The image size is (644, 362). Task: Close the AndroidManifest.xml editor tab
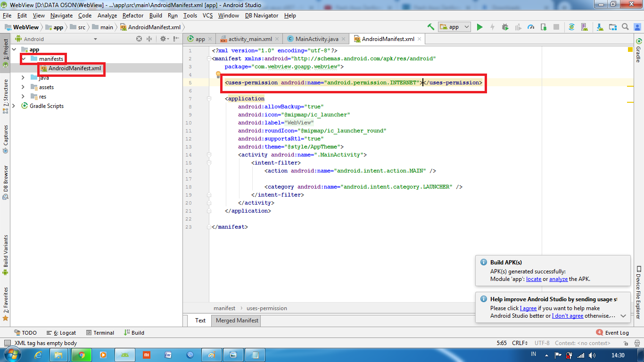[419, 39]
